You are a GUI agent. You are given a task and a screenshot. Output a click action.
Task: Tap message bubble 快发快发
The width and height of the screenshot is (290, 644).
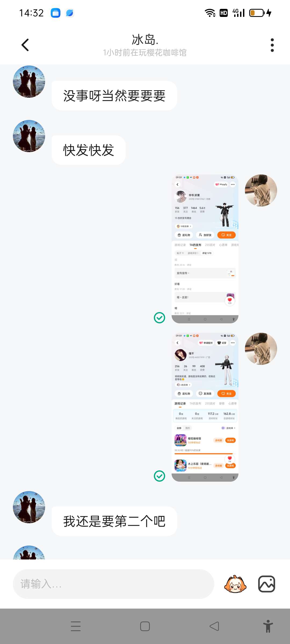tap(89, 150)
